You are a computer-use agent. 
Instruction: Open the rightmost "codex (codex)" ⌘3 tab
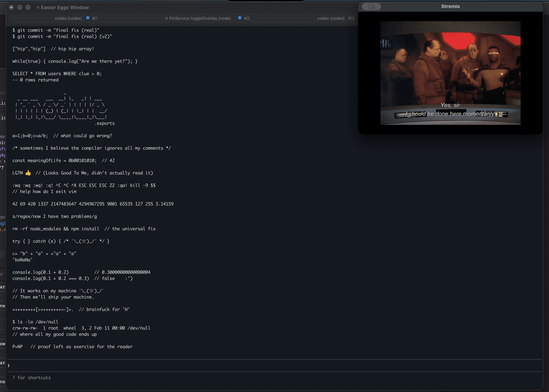(x=331, y=18)
